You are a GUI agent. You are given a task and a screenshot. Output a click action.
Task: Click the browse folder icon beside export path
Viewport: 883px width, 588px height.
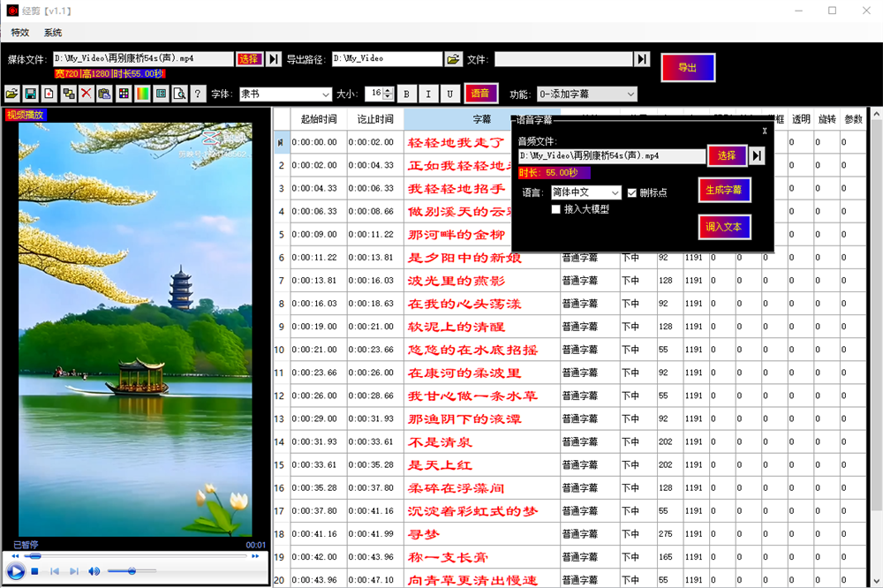click(x=453, y=59)
